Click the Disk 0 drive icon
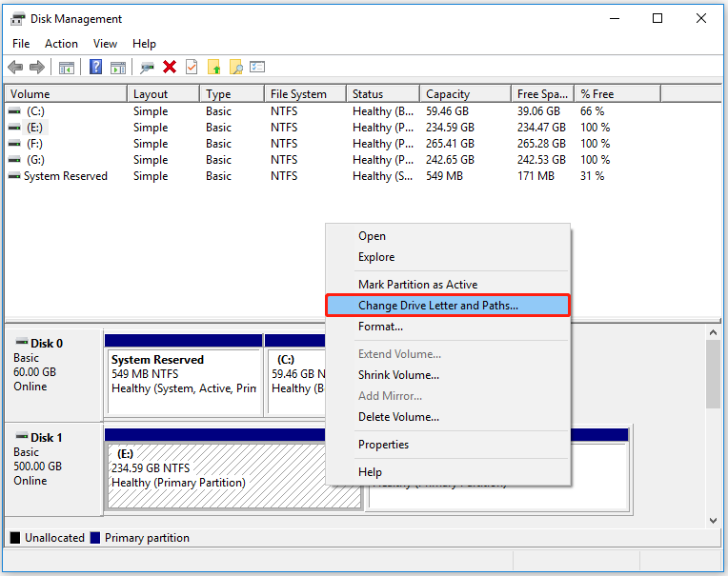The image size is (728, 576). pyautogui.click(x=22, y=342)
